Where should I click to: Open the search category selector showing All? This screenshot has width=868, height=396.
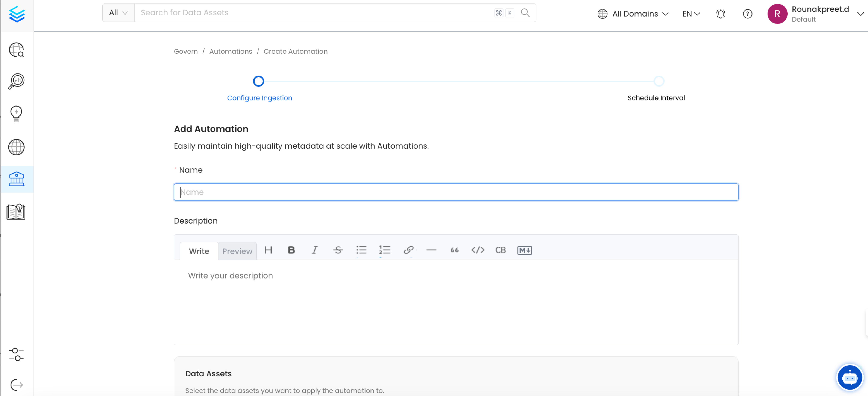click(118, 12)
